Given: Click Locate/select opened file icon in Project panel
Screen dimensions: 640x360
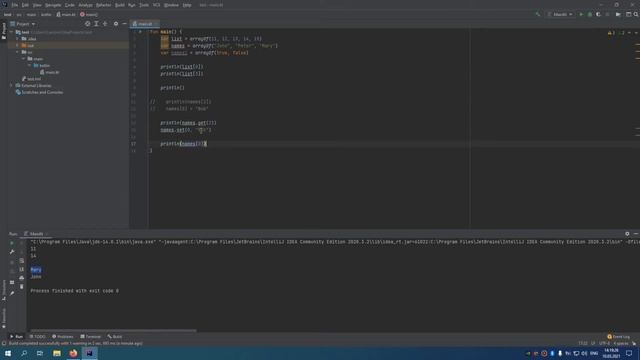Looking at the screenshot, I should click(87, 24).
